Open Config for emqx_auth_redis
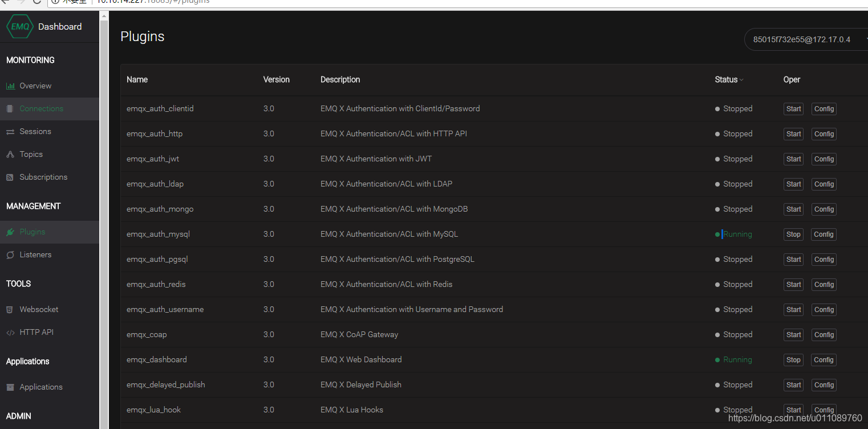The width and height of the screenshot is (868, 429). (824, 285)
